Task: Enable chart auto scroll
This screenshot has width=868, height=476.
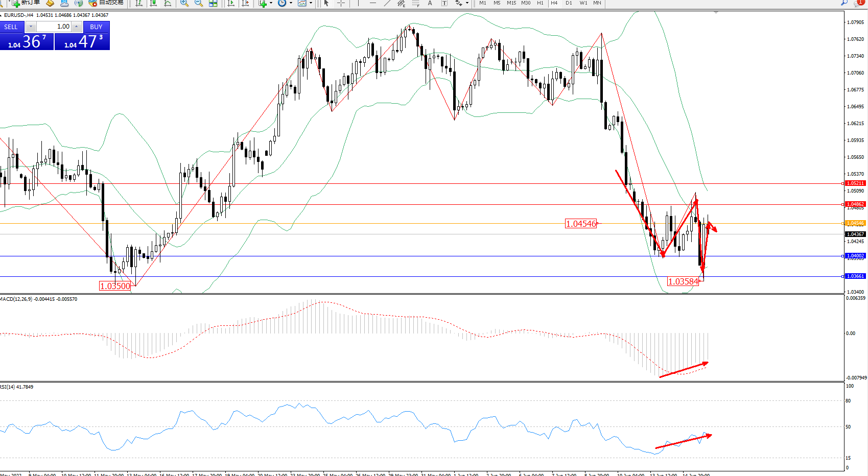Action: point(231,4)
